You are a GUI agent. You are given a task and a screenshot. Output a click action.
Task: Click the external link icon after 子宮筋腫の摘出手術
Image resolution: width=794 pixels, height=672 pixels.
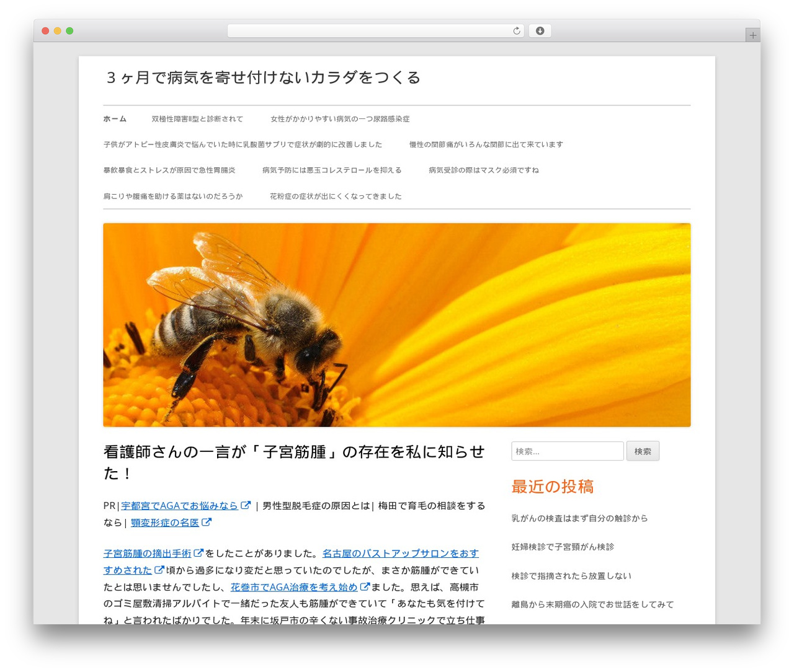pos(198,553)
